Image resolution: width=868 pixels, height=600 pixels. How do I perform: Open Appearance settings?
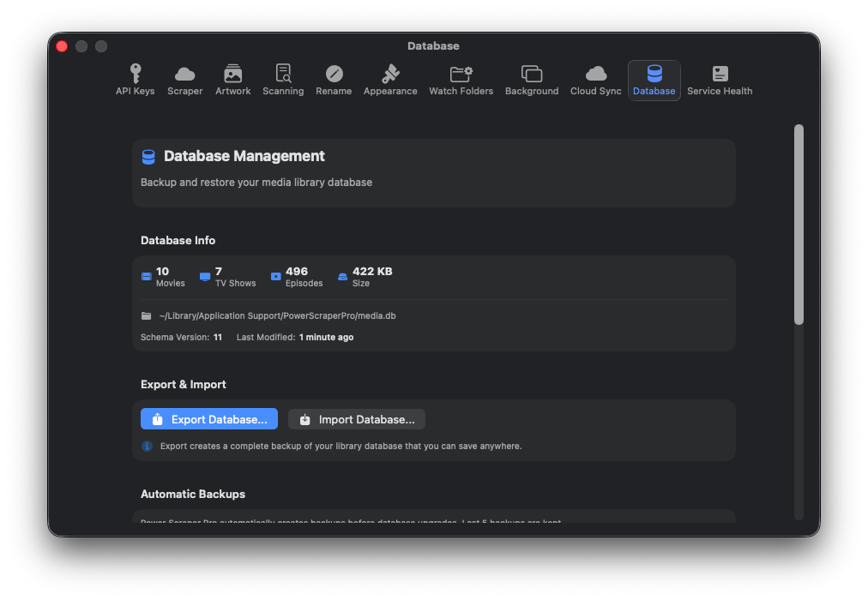[390, 80]
